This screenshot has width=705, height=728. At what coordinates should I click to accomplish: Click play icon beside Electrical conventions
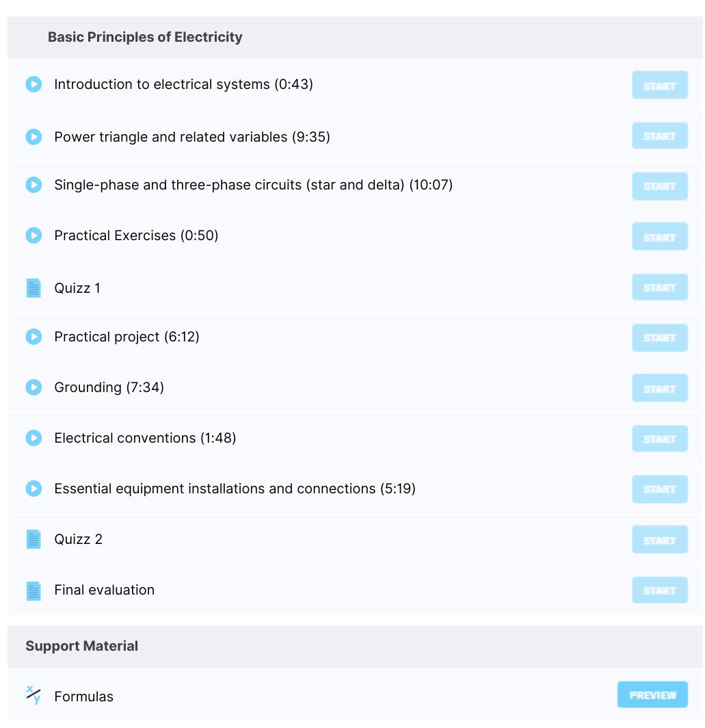tap(34, 438)
